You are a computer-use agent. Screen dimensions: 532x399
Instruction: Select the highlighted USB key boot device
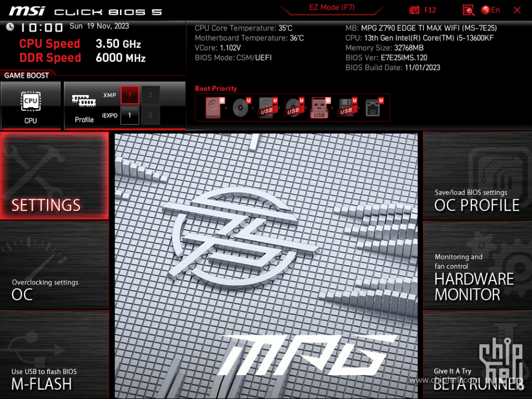click(x=320, y=107)
